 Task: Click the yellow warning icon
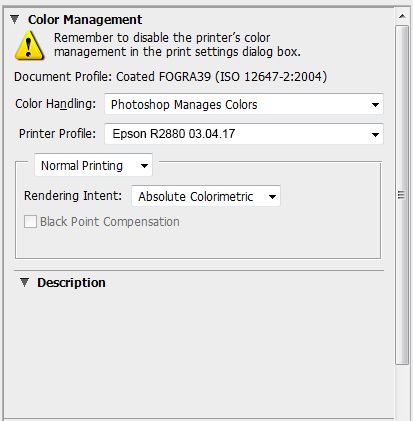[29, 45]
